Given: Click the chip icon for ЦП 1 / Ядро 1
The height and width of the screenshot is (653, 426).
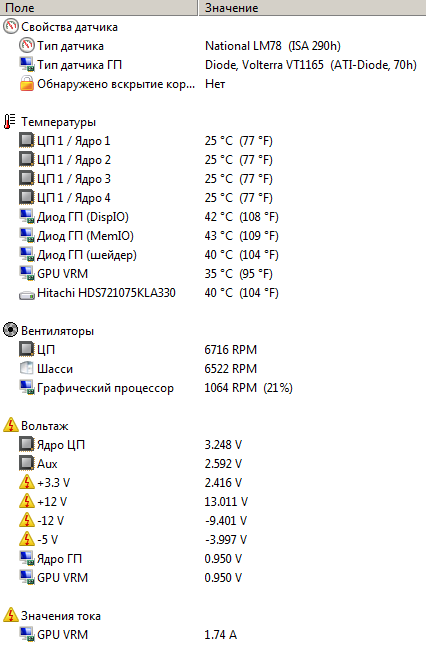Looking at the screenshot, I should coord(27,140).
